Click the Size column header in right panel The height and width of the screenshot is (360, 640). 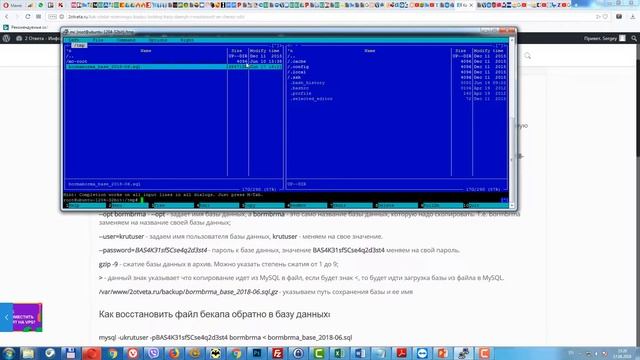point(461,51)
